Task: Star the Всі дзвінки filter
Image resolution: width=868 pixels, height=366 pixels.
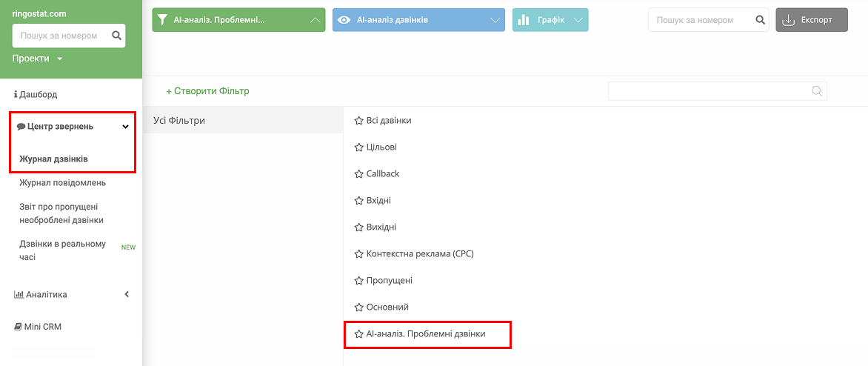Action: 358,121
